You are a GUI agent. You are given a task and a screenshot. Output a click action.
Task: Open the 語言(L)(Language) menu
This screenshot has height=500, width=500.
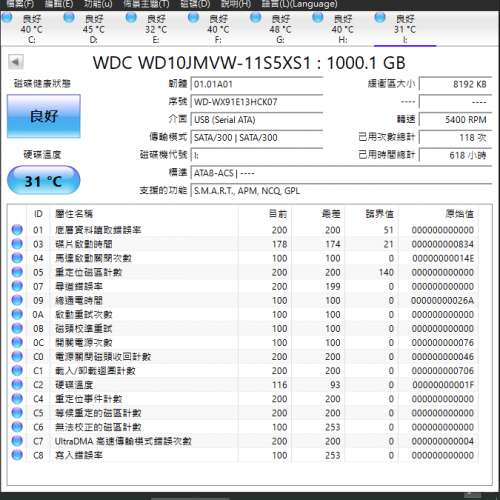coord(299,4)
